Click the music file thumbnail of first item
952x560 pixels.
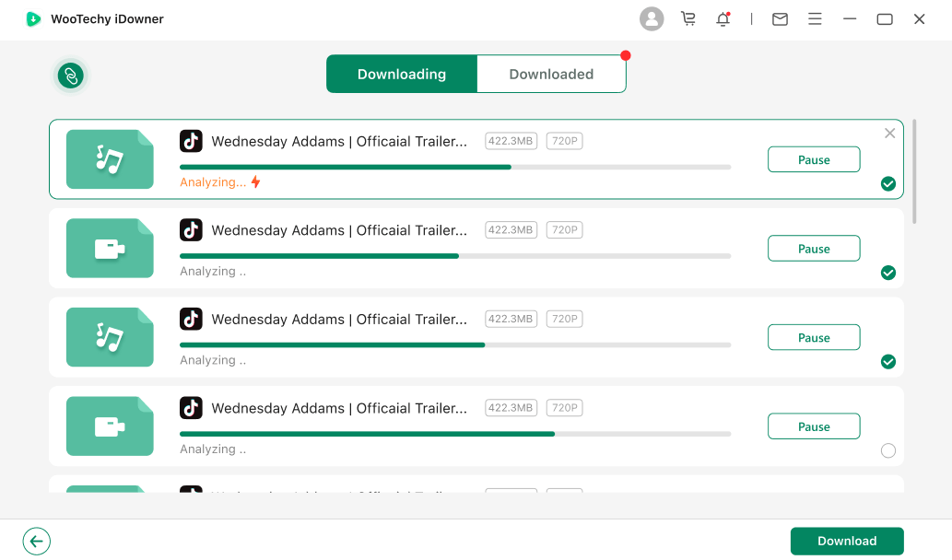pos(110,159)
